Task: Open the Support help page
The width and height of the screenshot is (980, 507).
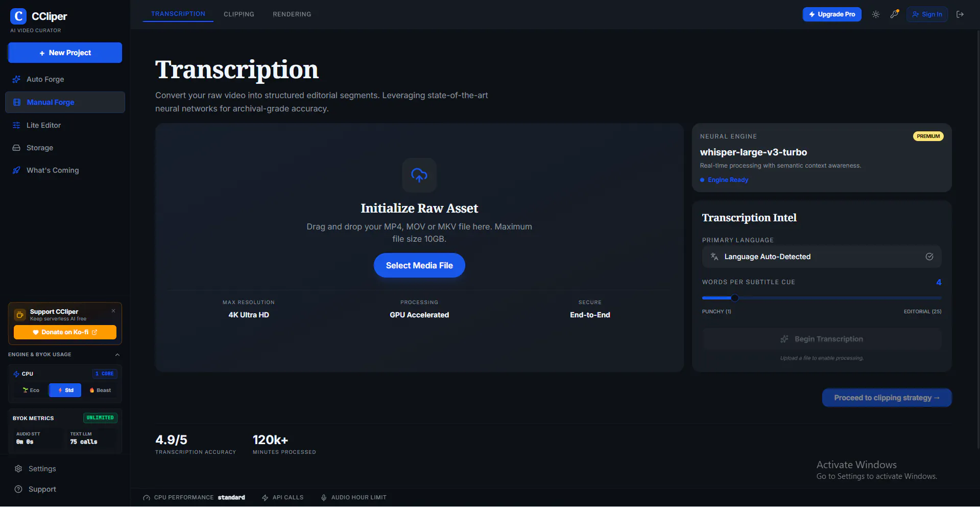Action: coord(65,489)
